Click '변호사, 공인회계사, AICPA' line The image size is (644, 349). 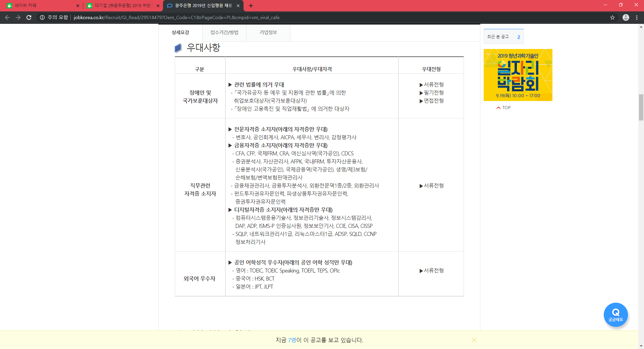[294, 137]
